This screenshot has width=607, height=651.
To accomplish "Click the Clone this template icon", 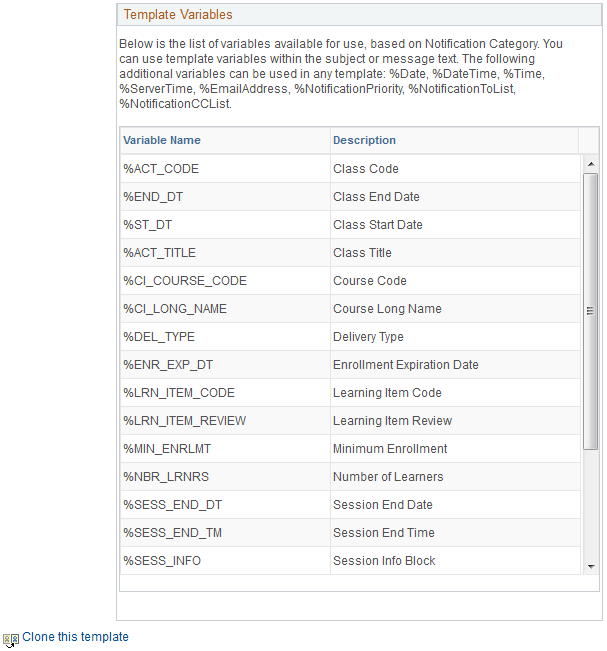I will 11,639.
